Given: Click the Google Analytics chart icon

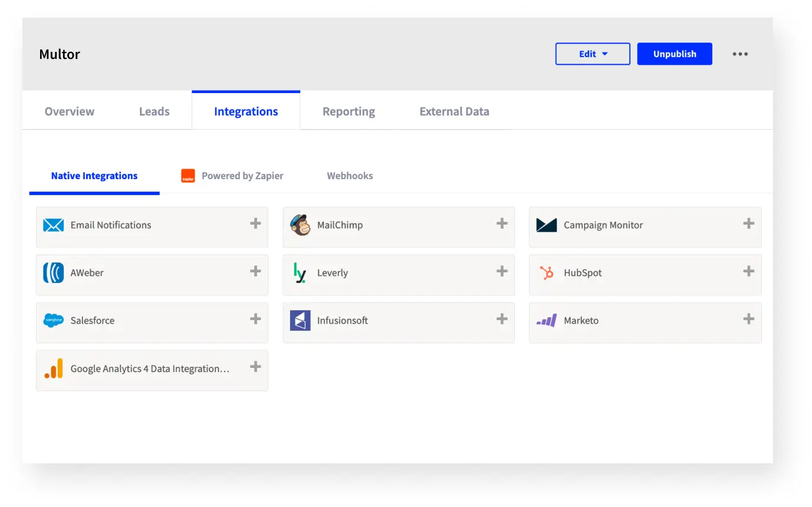Looking at the screenshot, I should click(x=53, y=368).
